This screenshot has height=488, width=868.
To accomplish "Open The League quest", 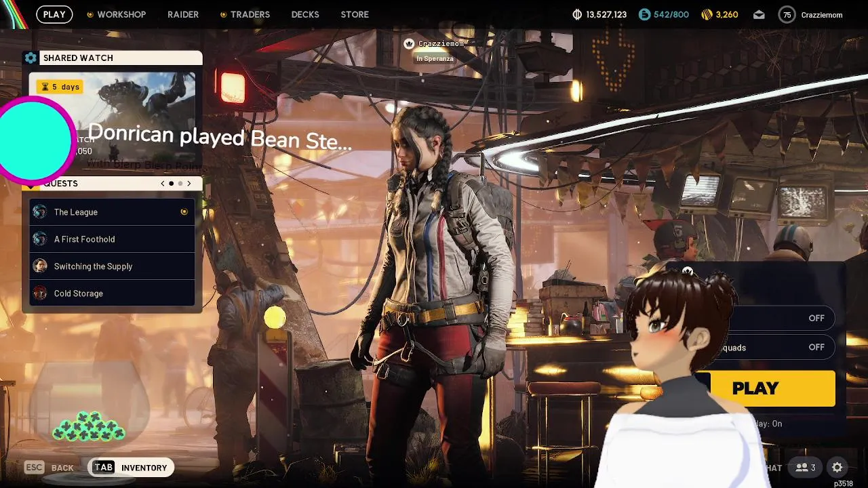I will [x=112, y=212].
